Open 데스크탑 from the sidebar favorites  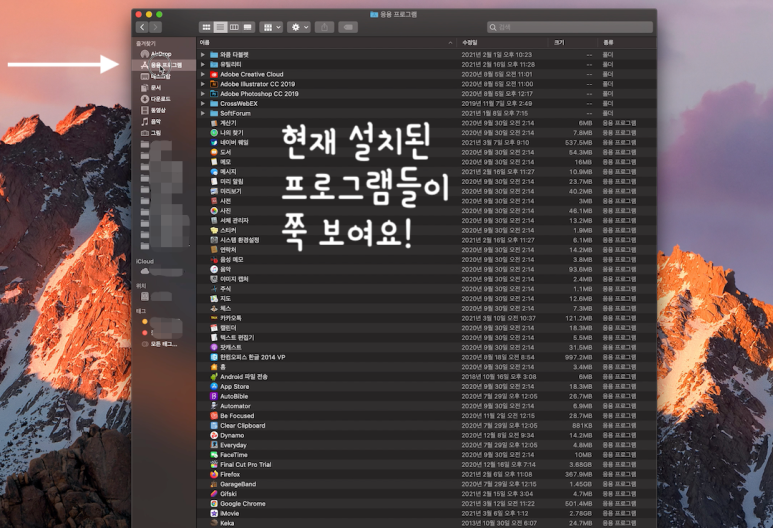(x=155, y=76)
